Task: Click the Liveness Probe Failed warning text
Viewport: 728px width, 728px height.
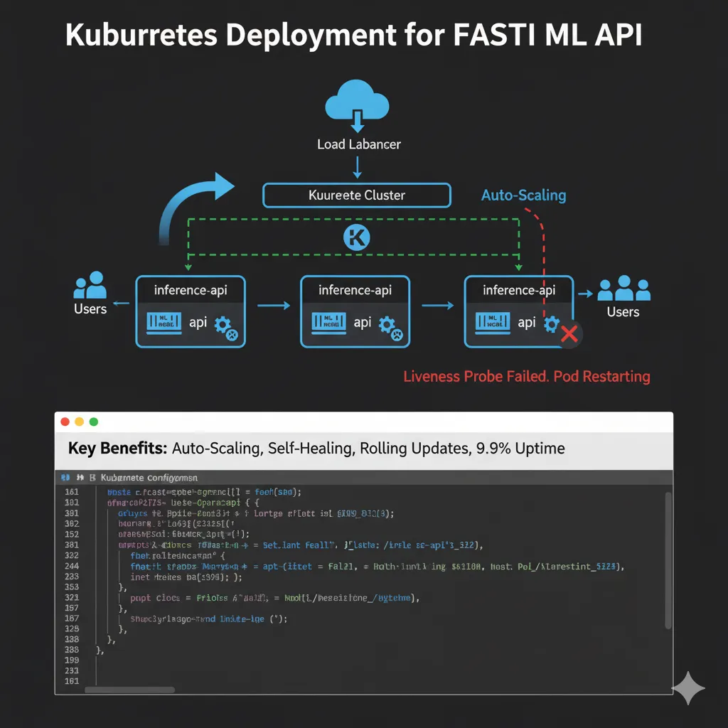Action: [x=527, y=376]
